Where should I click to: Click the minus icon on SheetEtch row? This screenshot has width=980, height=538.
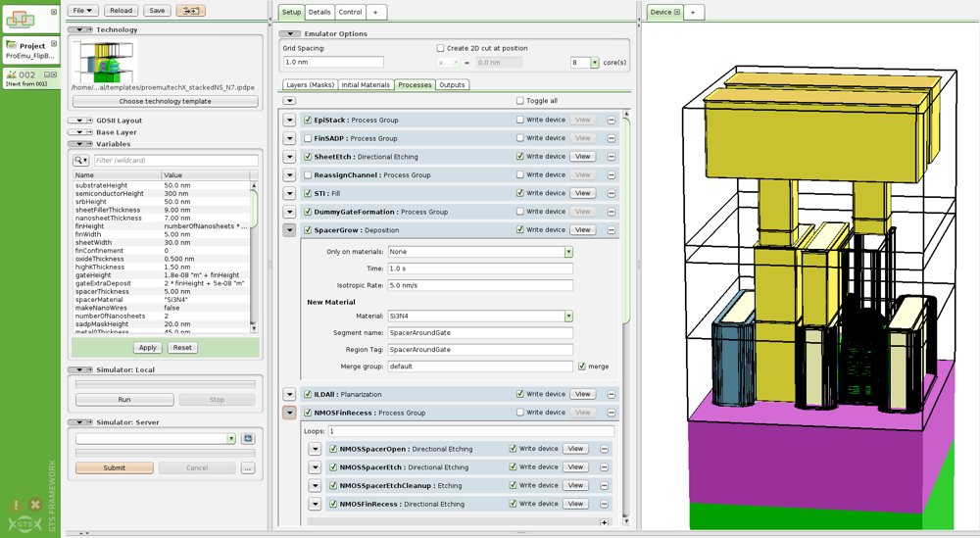pyautogui.click(x=611, y=157)
